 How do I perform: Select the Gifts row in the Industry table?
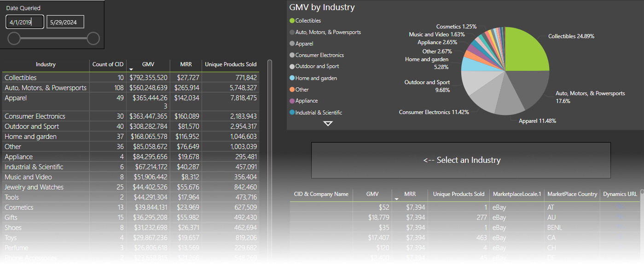[131, 218]
